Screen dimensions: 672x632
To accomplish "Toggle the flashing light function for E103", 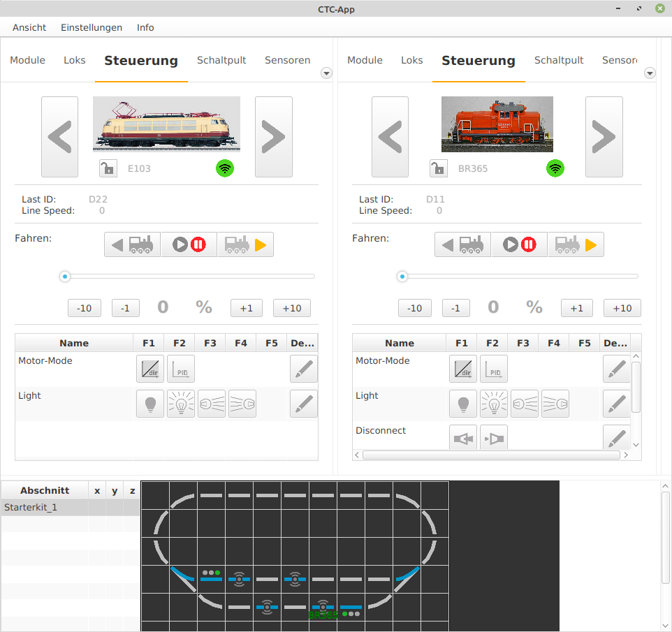I will click(181, 404).
